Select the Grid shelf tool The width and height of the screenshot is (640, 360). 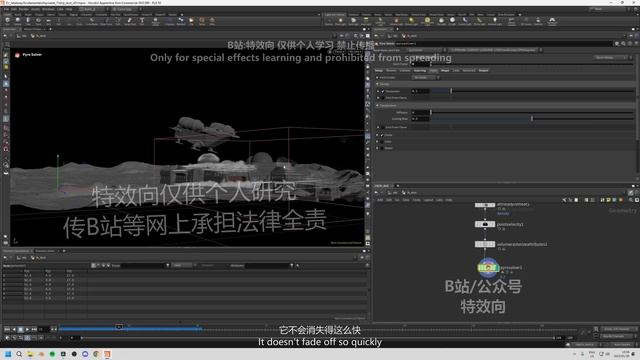(x=49, y=21)
